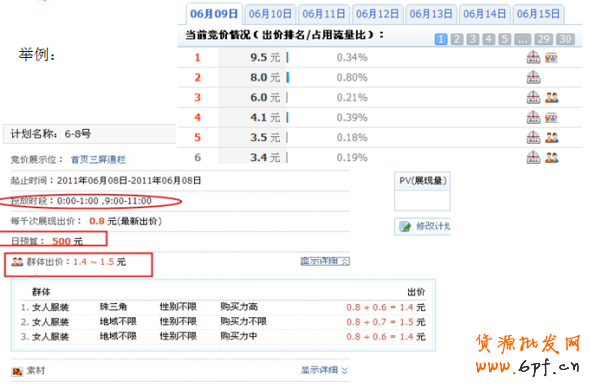Click the 素材 material icon
The image size is (590, 388).
pos(17,371)
